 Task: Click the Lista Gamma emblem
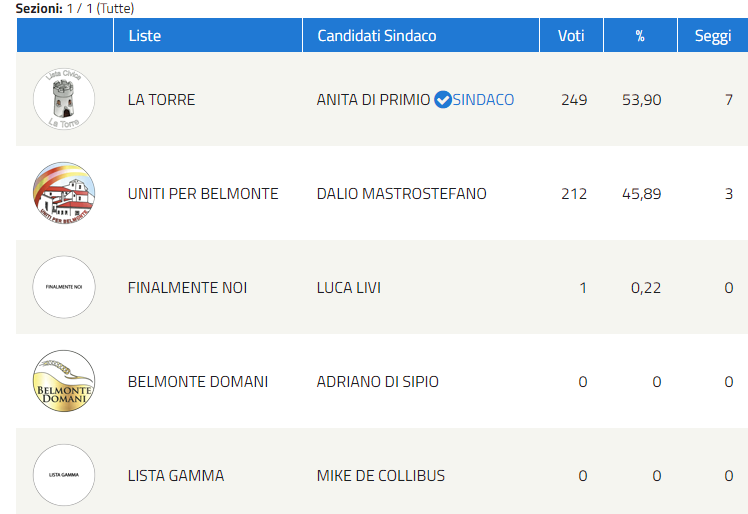(64, 475)
